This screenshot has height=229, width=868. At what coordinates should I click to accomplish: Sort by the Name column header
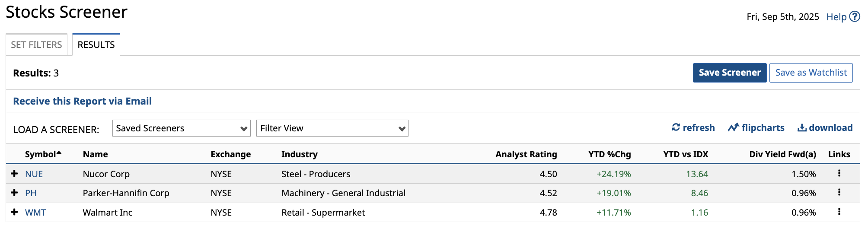[96, 154]
